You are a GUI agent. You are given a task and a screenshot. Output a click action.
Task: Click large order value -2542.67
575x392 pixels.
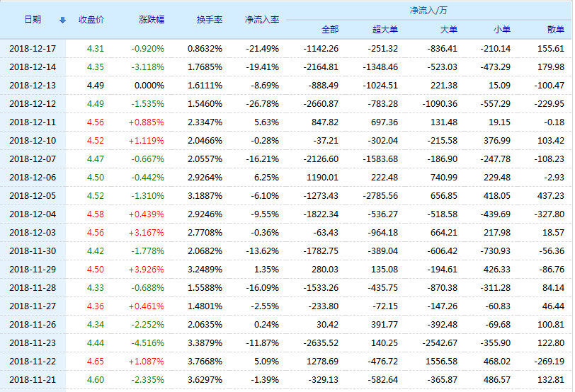(440, 343)
